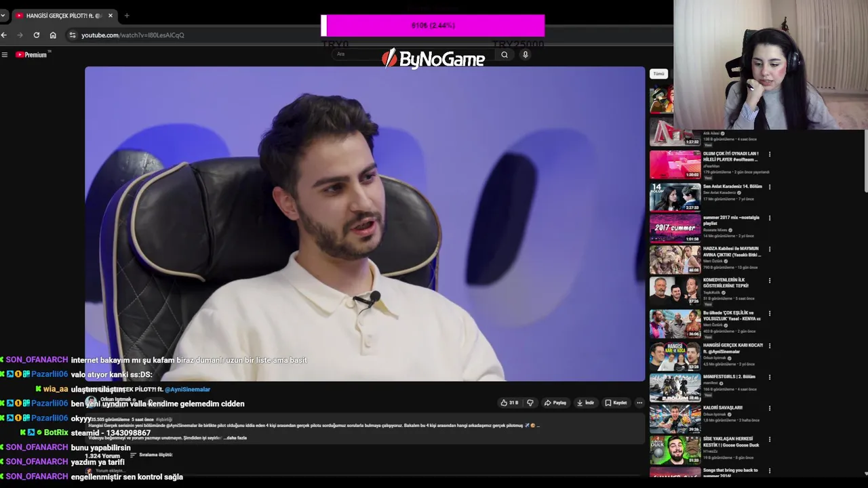
Task: Click the Yorum ekleyin comment field
Action: pos(112,470)
